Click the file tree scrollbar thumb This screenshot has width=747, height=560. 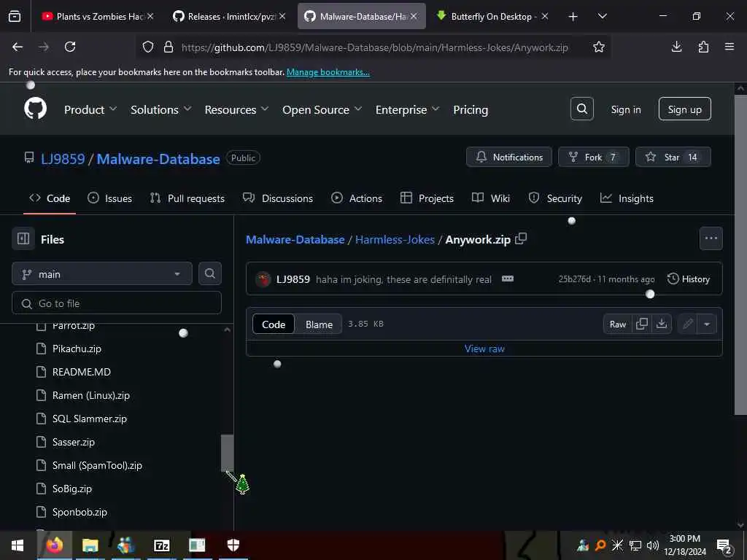tap(228, 452)
